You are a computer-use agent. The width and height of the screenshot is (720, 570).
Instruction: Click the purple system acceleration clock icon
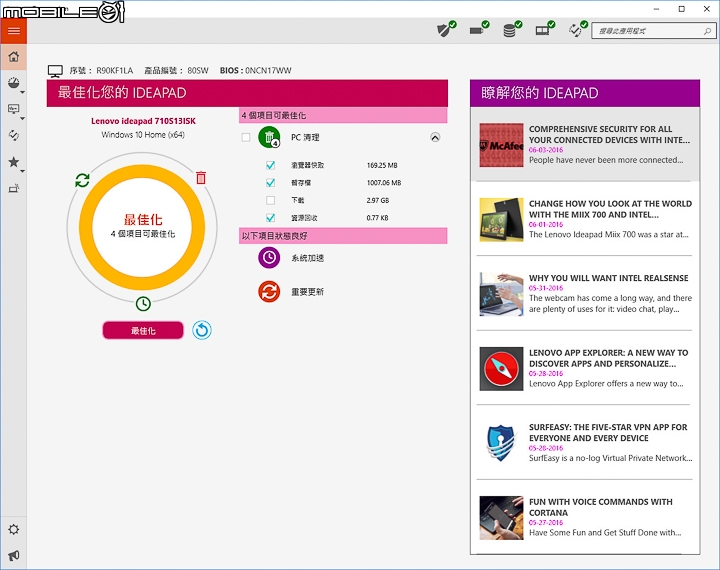point(269,258)
